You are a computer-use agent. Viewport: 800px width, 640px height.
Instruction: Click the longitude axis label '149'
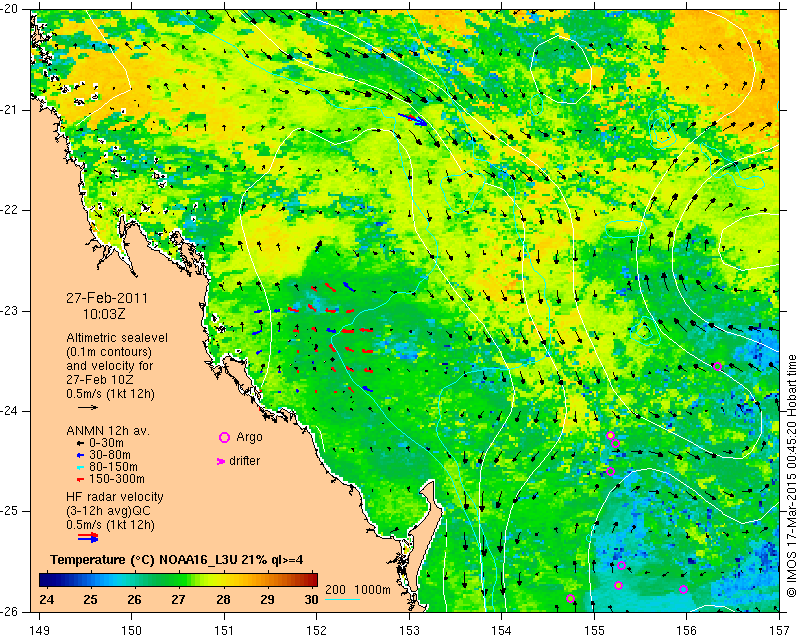point(40,630)
